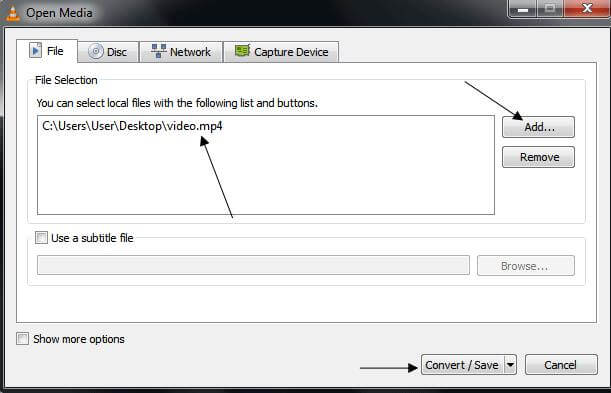Click the VLC cone icon in title bar

tap(12, 13)
